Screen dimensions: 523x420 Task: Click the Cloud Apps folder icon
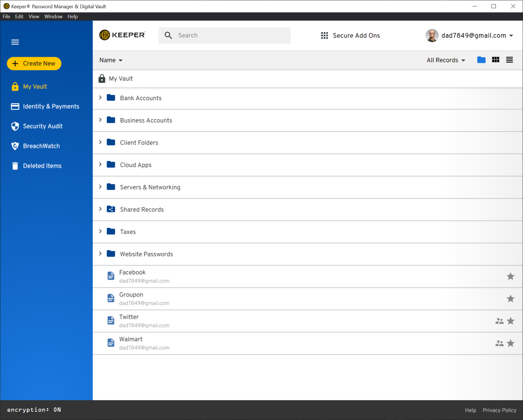tap(111, 165)
